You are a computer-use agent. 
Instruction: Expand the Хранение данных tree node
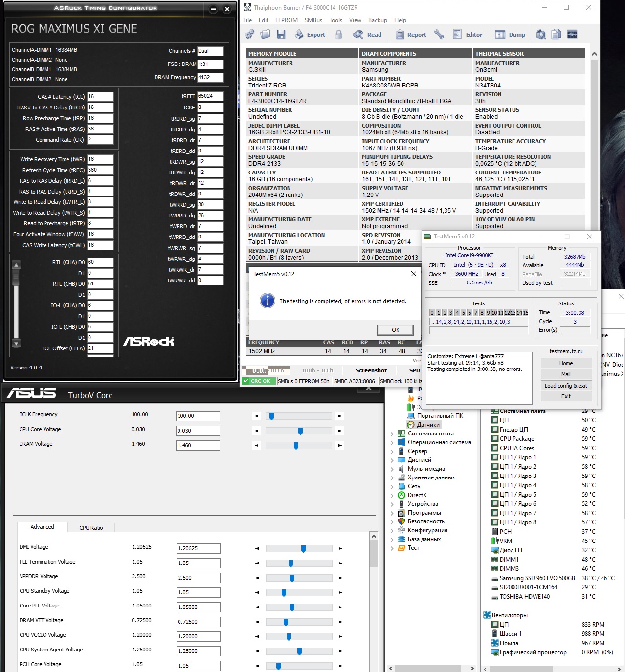(x=392, y=478)
